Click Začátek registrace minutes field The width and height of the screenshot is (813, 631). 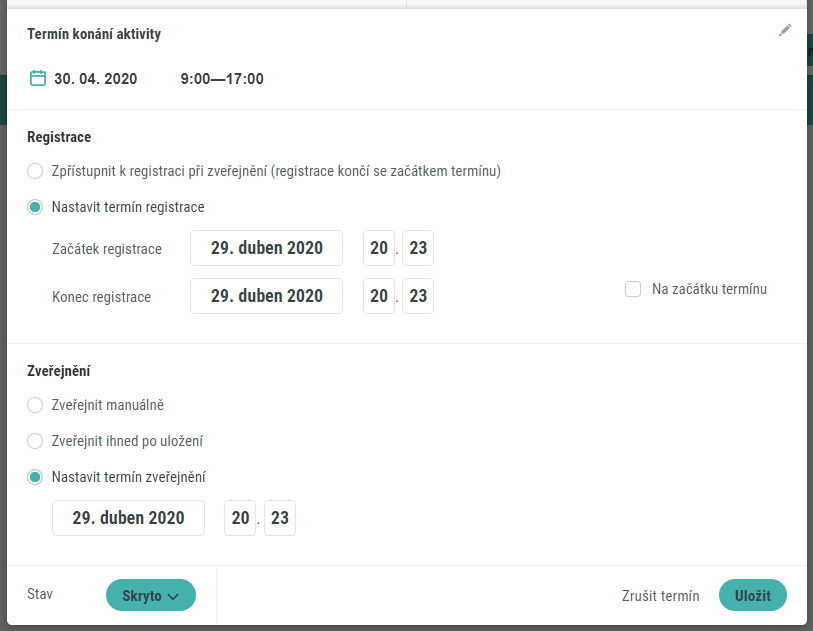418,248
